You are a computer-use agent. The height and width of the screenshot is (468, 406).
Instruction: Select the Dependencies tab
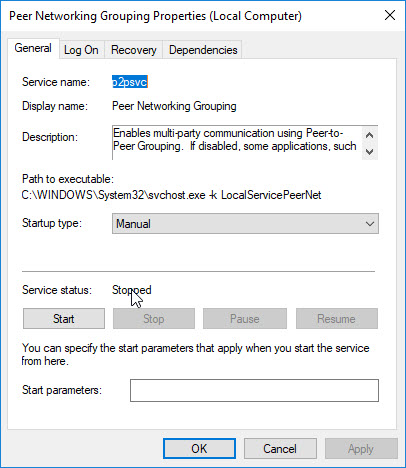point(203,50)
